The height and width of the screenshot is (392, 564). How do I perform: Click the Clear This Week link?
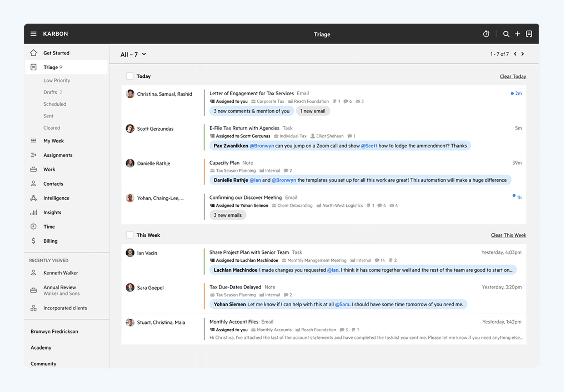[509, 235]
